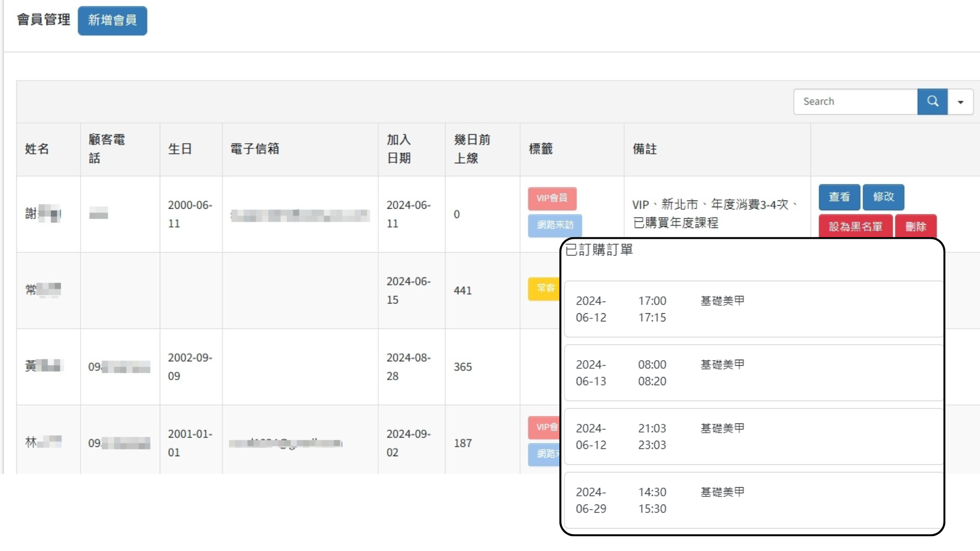Click the 修改 button for member 謝
The height and width of the screenshot is (551, 980).
[x=883, y=197]
